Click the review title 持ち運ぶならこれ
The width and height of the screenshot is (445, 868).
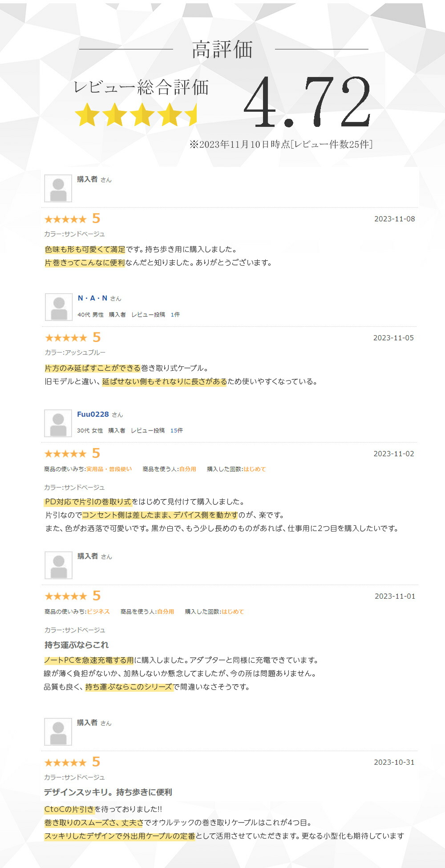(77, 645)
